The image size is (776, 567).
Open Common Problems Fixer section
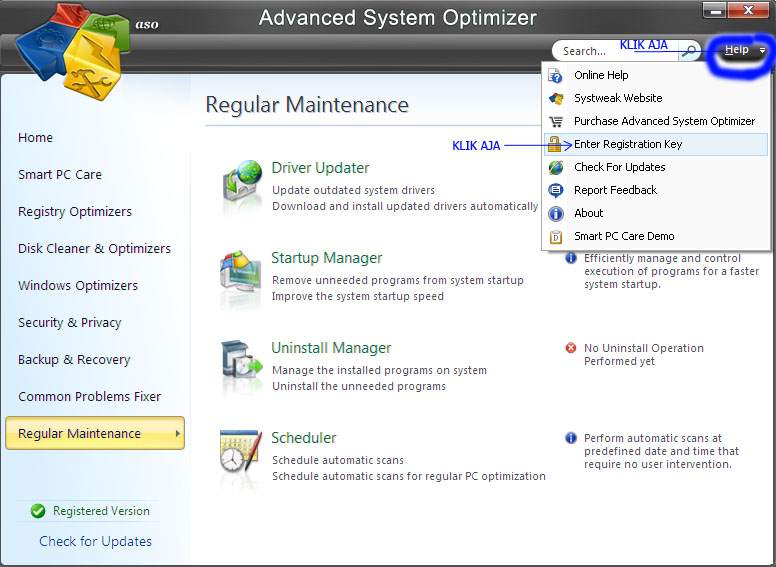90,396
